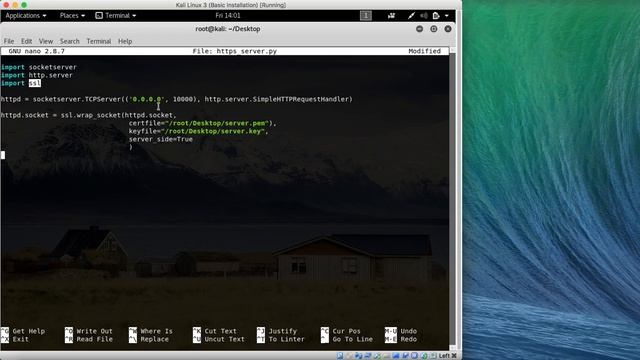
Task: Click the screen recorder camera icon in top bar
Action: 391,16
